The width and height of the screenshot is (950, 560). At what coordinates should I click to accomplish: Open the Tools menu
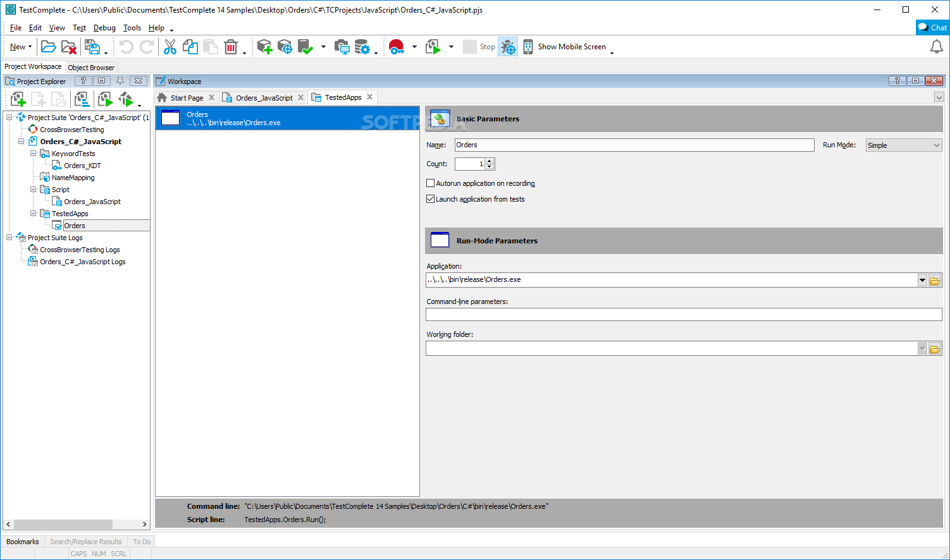132,28
